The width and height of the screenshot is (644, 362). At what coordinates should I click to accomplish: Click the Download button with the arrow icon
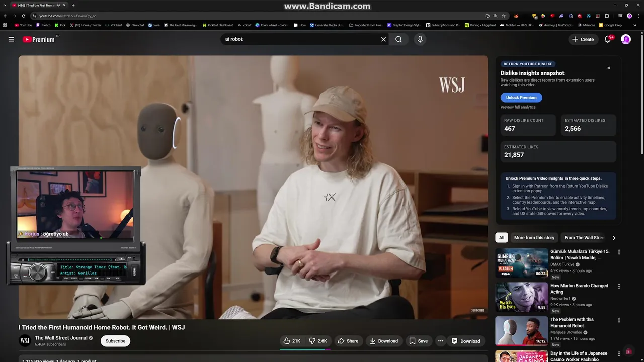(384, 341)
